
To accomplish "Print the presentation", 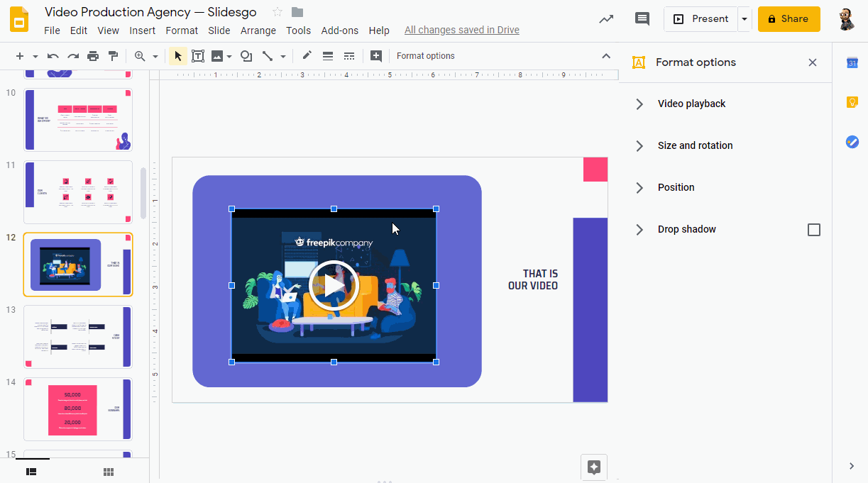I will click(93, 56).
